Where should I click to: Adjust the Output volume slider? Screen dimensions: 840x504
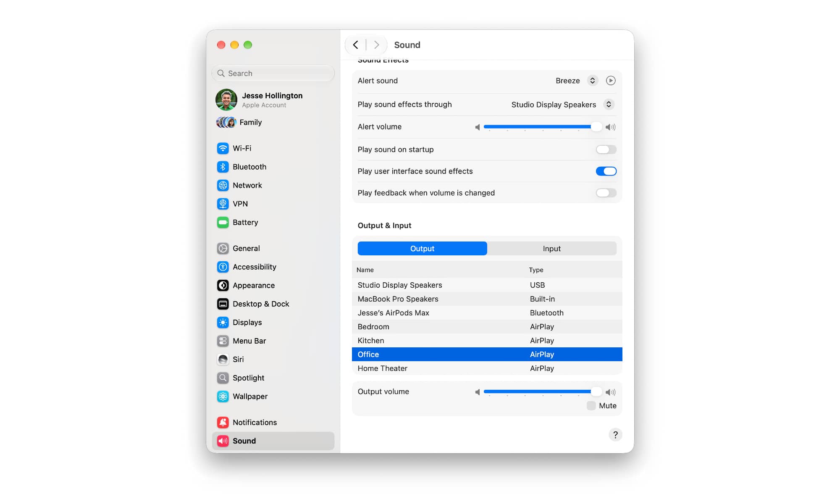coord(542,392)
